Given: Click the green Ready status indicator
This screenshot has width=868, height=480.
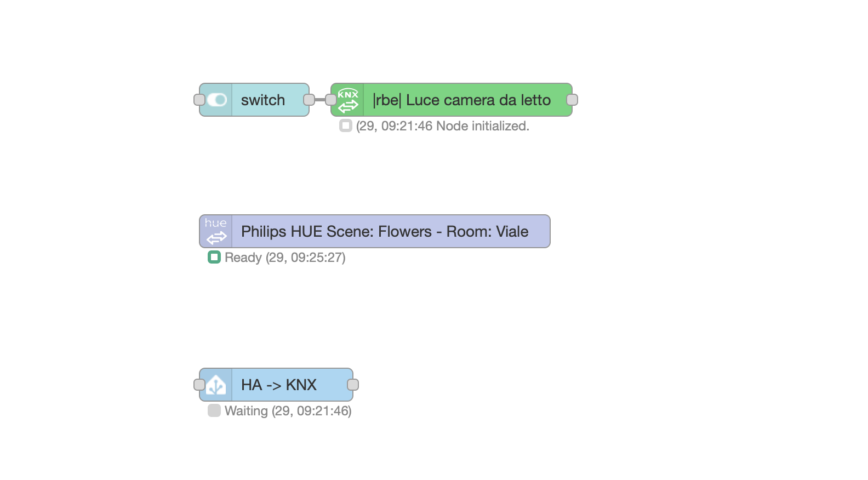Looking at the screenshot, I should [x=214, y=257].
